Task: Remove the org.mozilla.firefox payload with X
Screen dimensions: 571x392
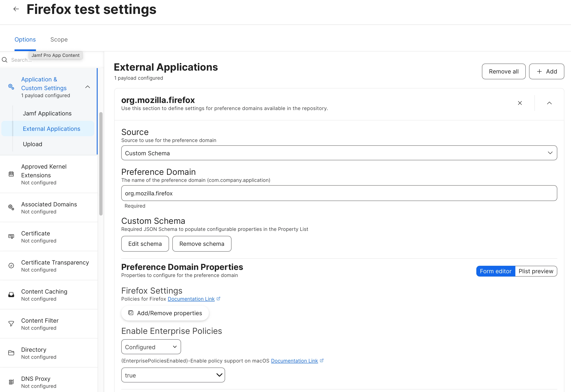Action: tap(520, 103)
